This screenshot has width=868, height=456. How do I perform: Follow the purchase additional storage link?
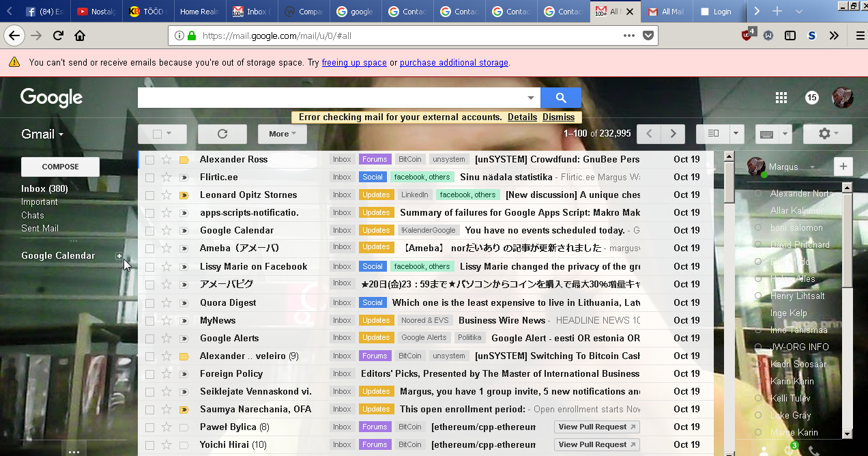point(454,63)
